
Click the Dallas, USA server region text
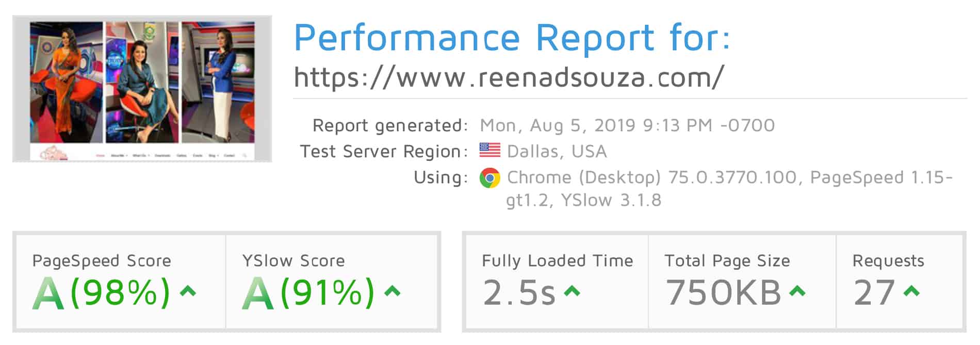coord(557,151)
